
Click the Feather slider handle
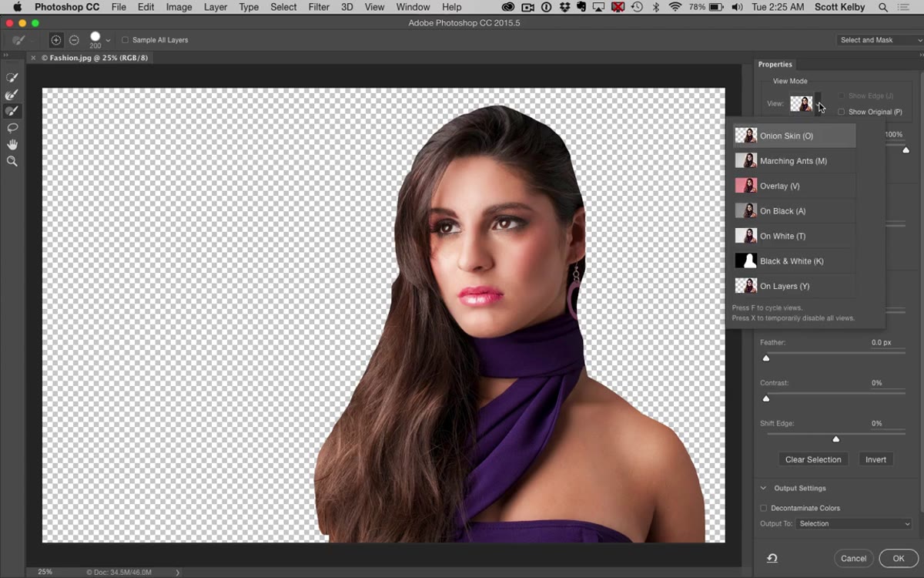[x=766, y=358]
